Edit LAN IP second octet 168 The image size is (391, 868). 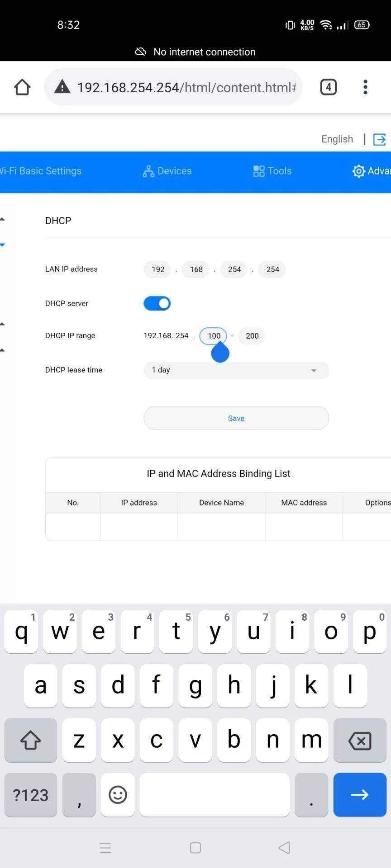[x=195, y=269]
